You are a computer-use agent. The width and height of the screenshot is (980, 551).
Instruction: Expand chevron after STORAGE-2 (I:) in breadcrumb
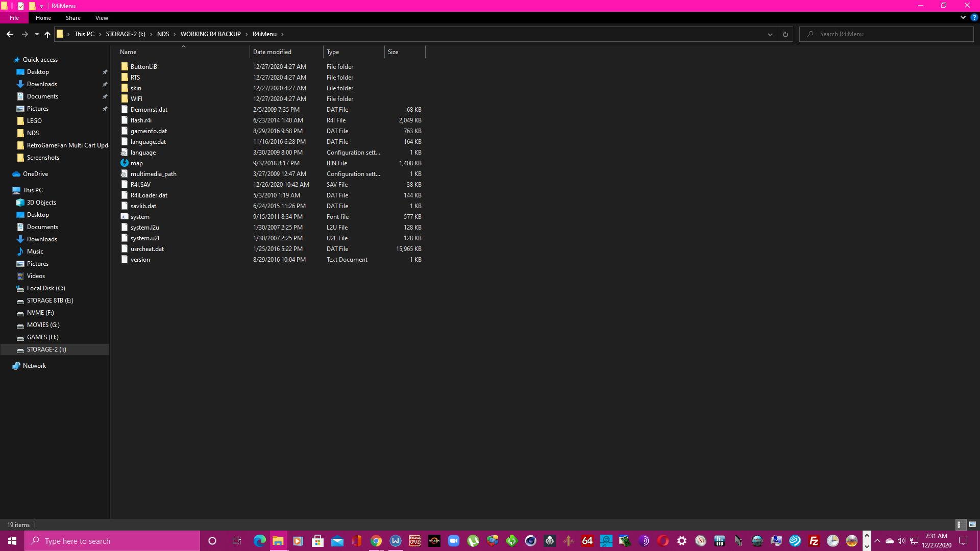(151, 34)
